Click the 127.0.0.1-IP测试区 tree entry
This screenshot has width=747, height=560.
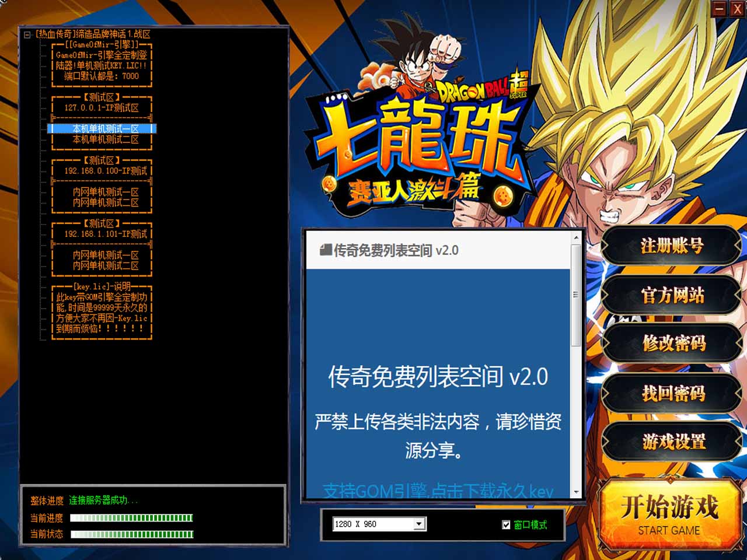click(x=102, y=108)
